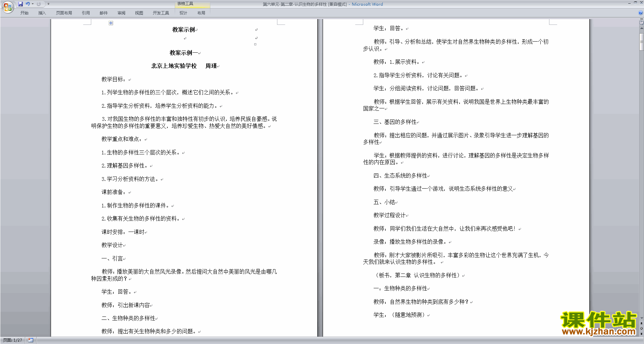644x344 pixels.
Task: Click the line 教师：引出新课内容
Action: click(x=125, y=305)
